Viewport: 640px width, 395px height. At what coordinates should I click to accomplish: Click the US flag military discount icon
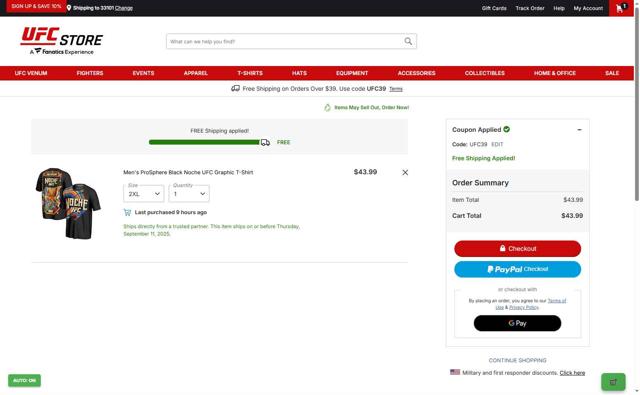455,372
